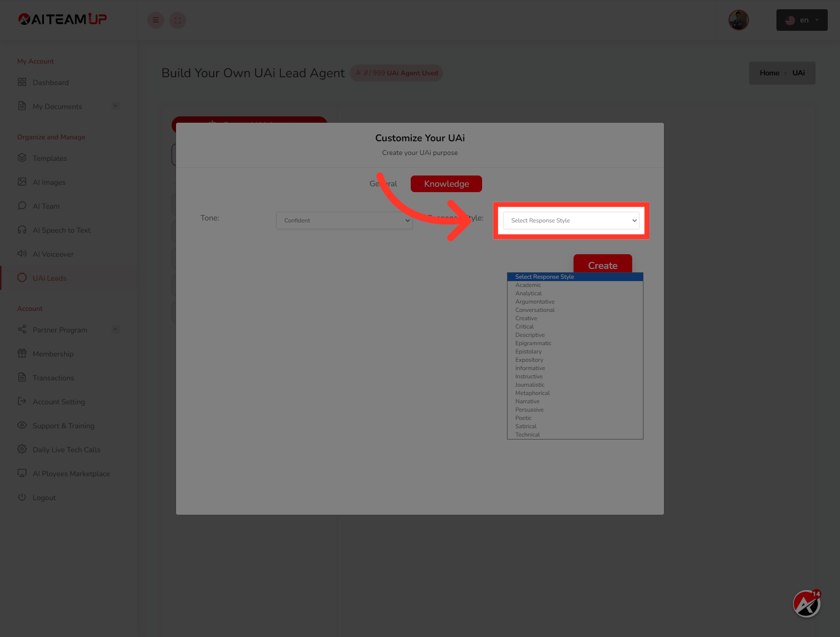Image resolution: width=840 pixels, height=637 pixels.
Task: Click the Transactions document icon
Action: [x=22, y=377]
